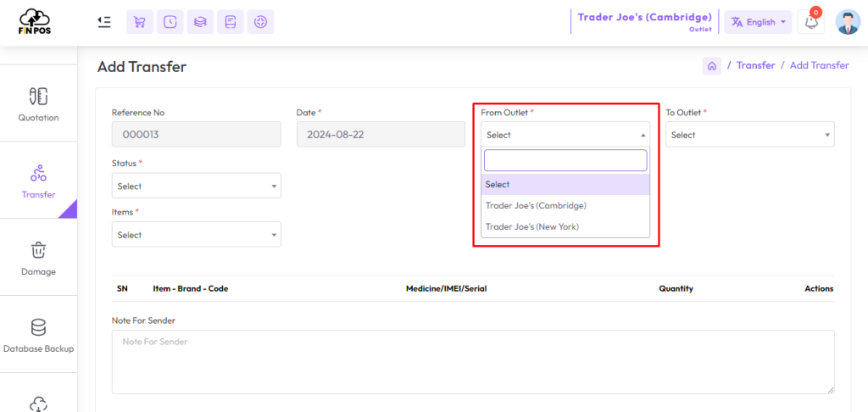
Task: Open the Database Backup sidebar menu label
Action: click(x=38, y=349)
